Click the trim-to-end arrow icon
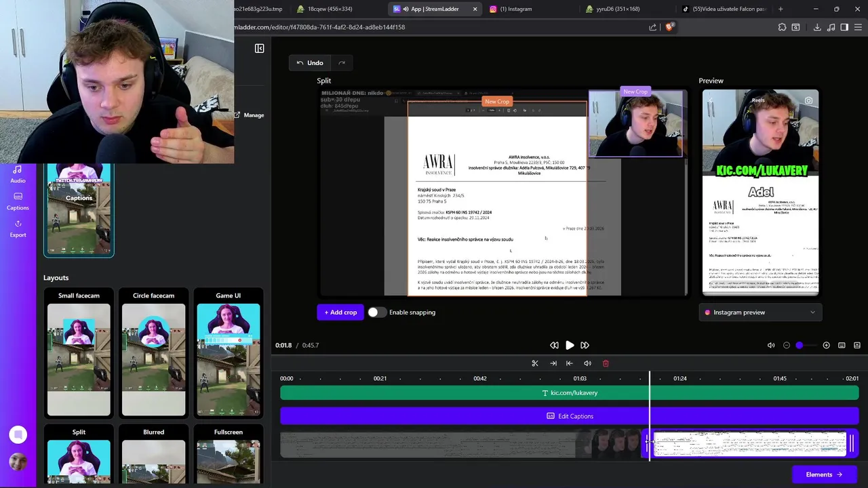The image size is (868, 488). [x=553, y=363]
